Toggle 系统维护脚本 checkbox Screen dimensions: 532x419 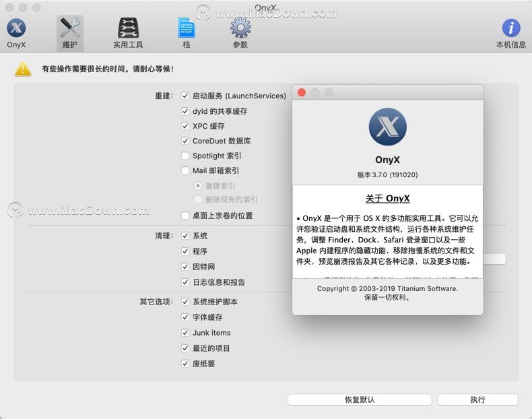click(185, 302)
